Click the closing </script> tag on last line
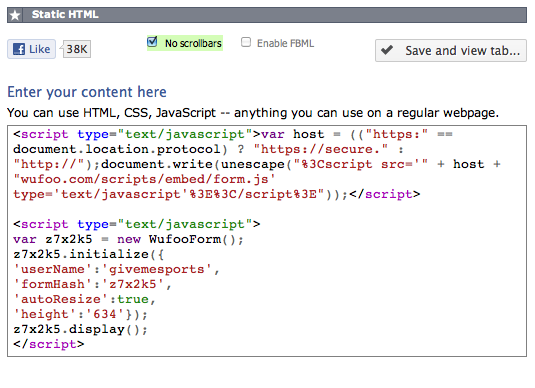 [48, 344]
